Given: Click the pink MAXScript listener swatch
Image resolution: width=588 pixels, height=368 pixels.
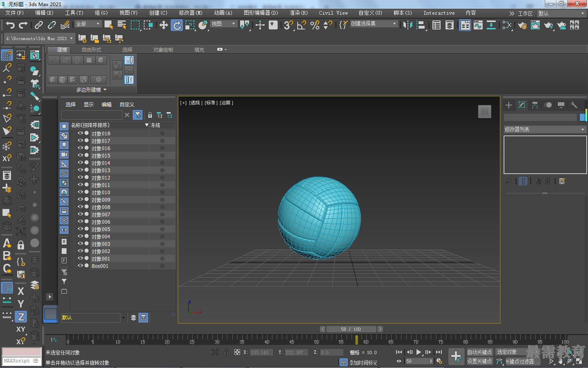Looking at the screenshot, I should [x=22, y=352].
